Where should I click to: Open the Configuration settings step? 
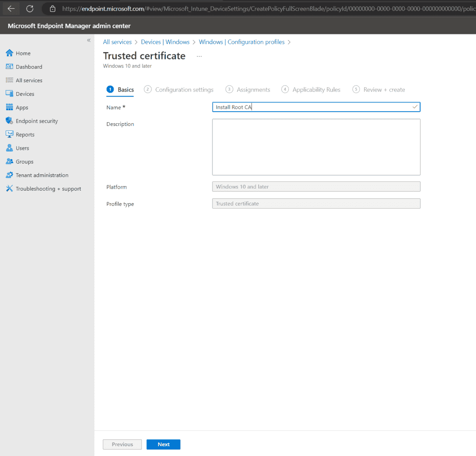click(184, 89)
